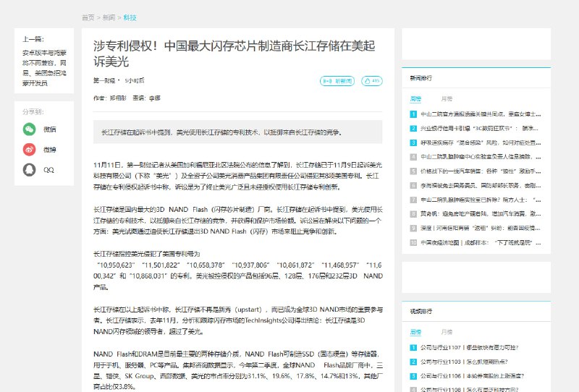
Task: Open ranked news 4 about 中山二院乳腺肿瘤中心
Action: tap(481, 157)
